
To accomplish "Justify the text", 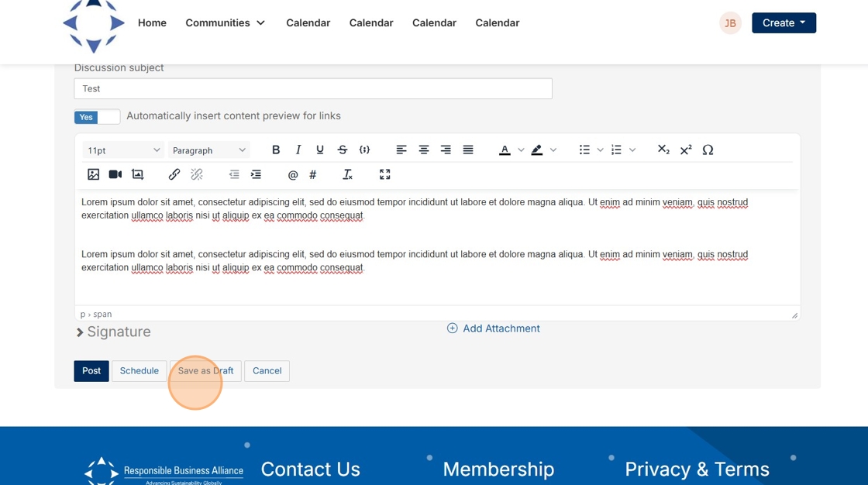I will [468, 150].
